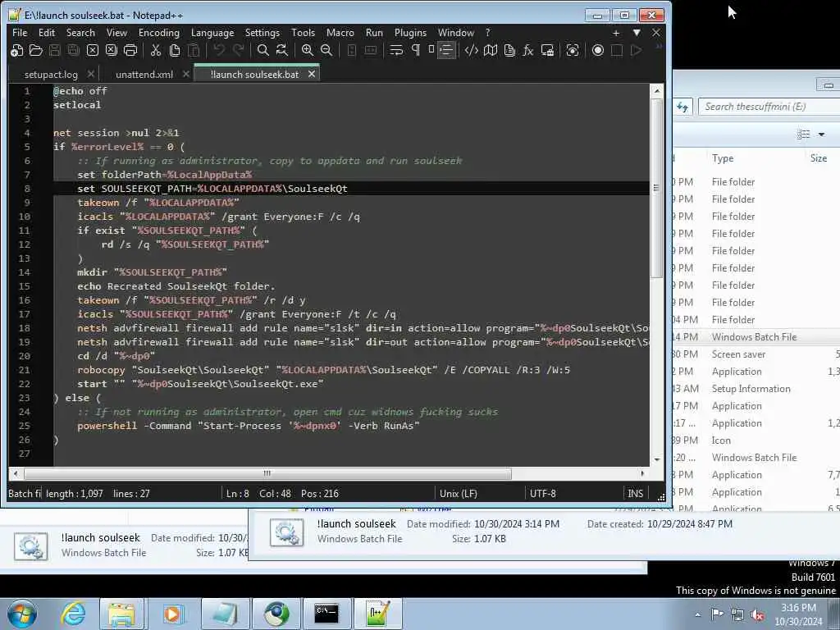Toggle the Word Wrap toolbar icon

point(396,50)
